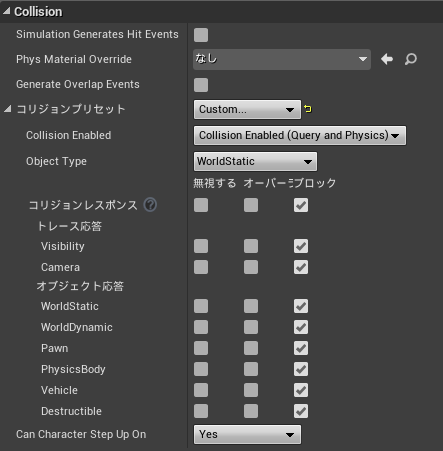The image size is (443, 451).
Task: Check the Vehicle block checkbox
Action: pos(301,390)
